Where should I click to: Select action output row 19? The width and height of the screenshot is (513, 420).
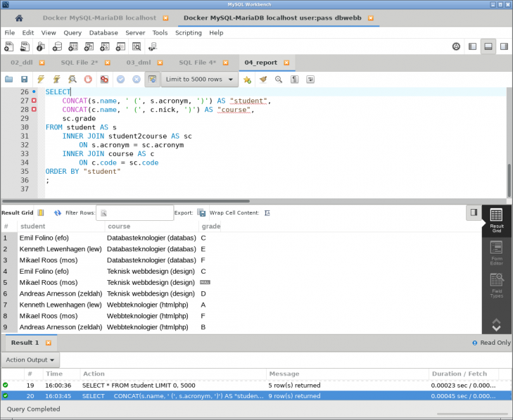[x=256, y=386]
